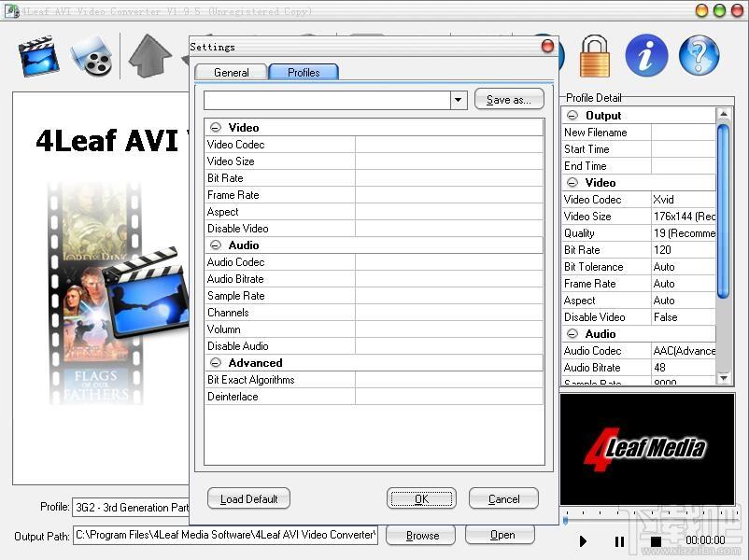Image resolution: width=749 pixels, height=560 pixels.
Task: Click the Disable Video False value
Action: (684, 317)
